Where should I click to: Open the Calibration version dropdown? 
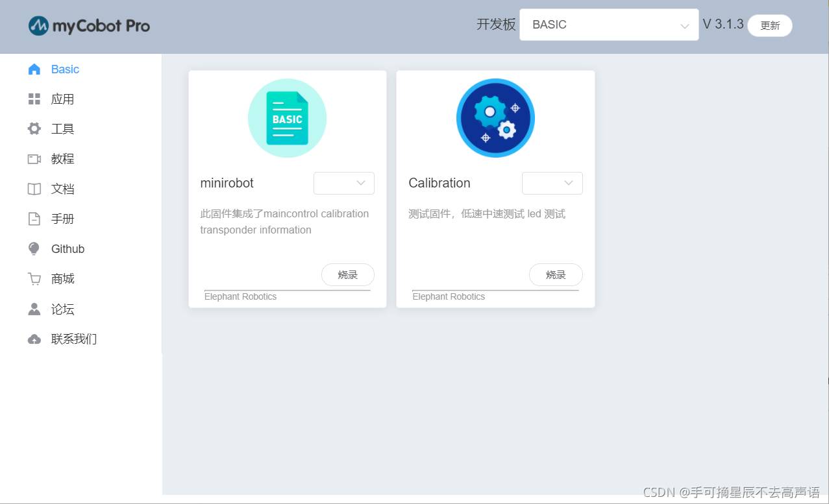tap(552, 183)
